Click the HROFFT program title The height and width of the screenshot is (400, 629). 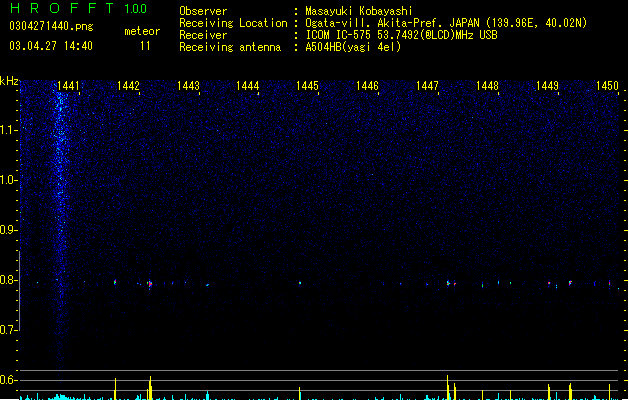62,8
